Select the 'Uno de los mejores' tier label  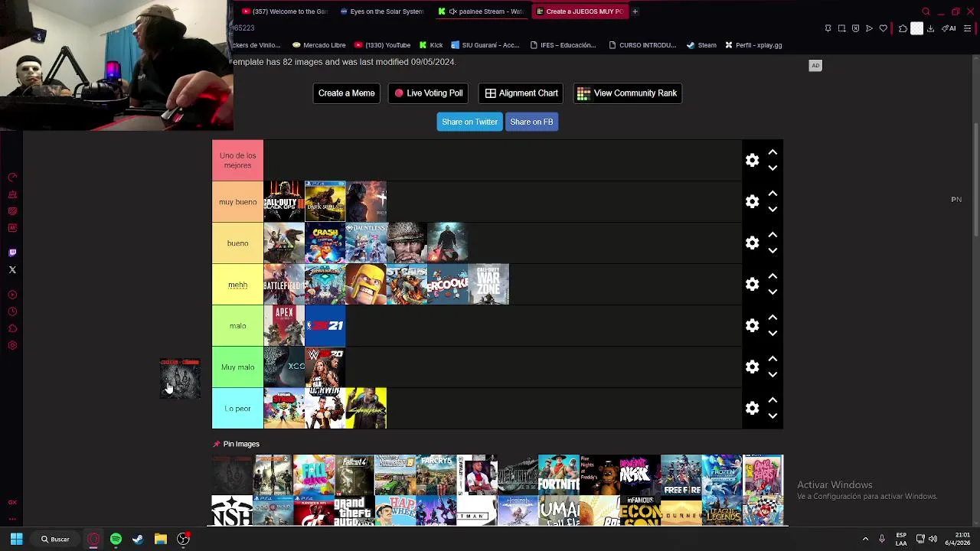pos(237,160)
